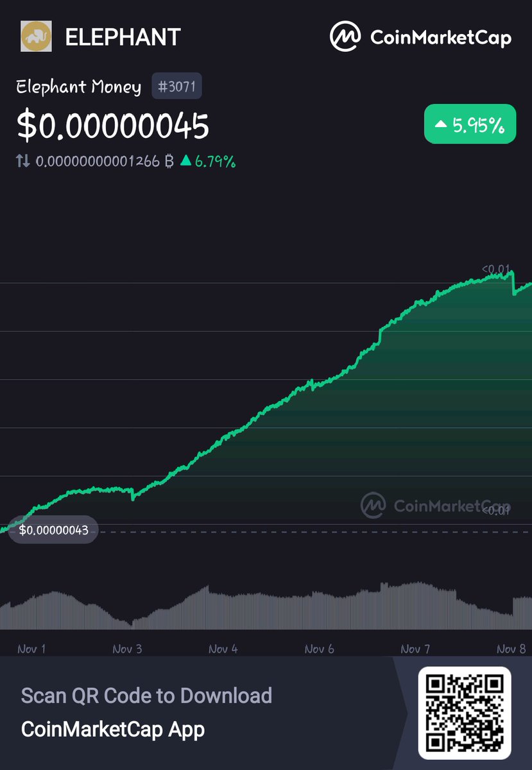Screen dimensions: 532x770
Task: Click the Nov 7 date axis label
Action: [415, 649]
